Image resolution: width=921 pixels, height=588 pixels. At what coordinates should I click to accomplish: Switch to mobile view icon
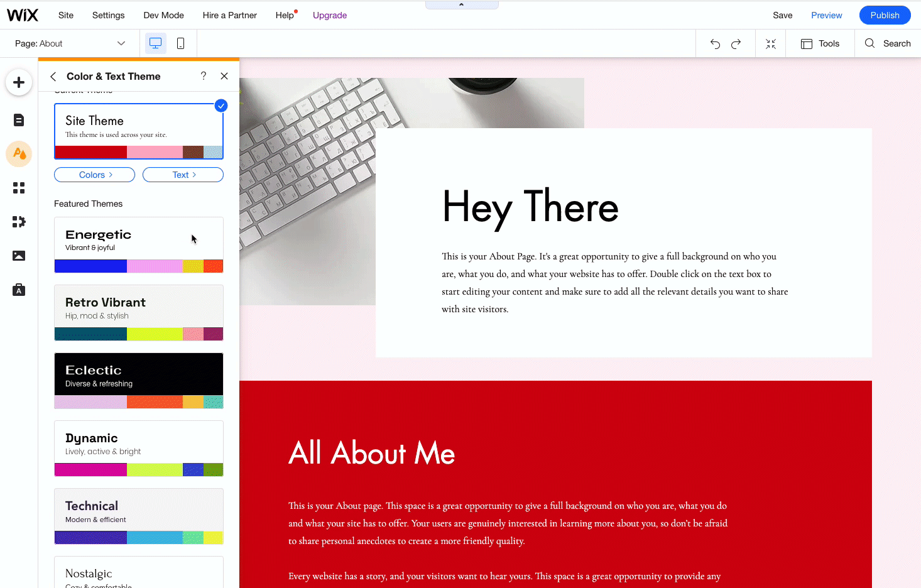pos(180,43)
